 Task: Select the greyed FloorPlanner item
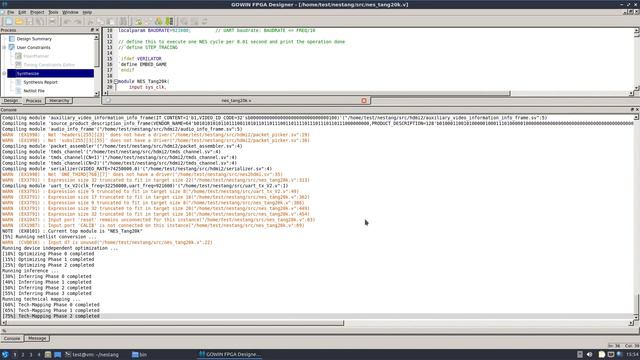(36, 56)
